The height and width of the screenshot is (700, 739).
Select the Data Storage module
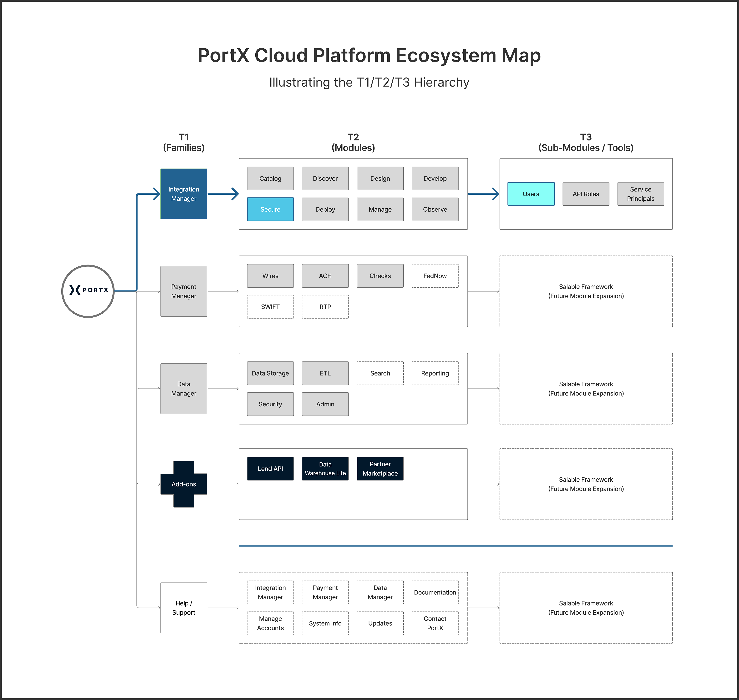pos(270,373)
